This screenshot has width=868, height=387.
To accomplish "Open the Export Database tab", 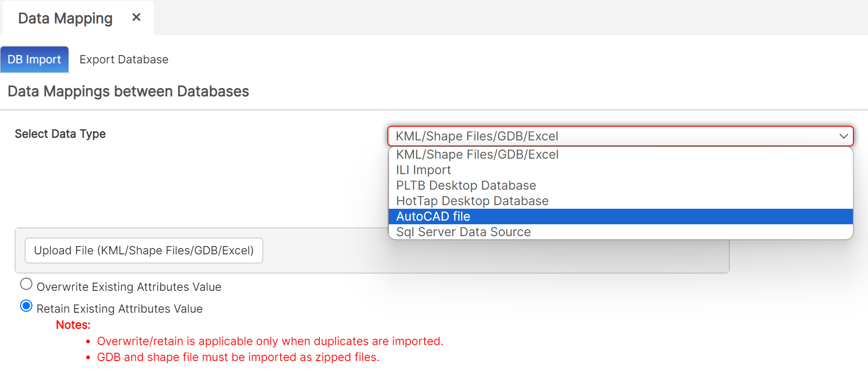I will [124, 60].
